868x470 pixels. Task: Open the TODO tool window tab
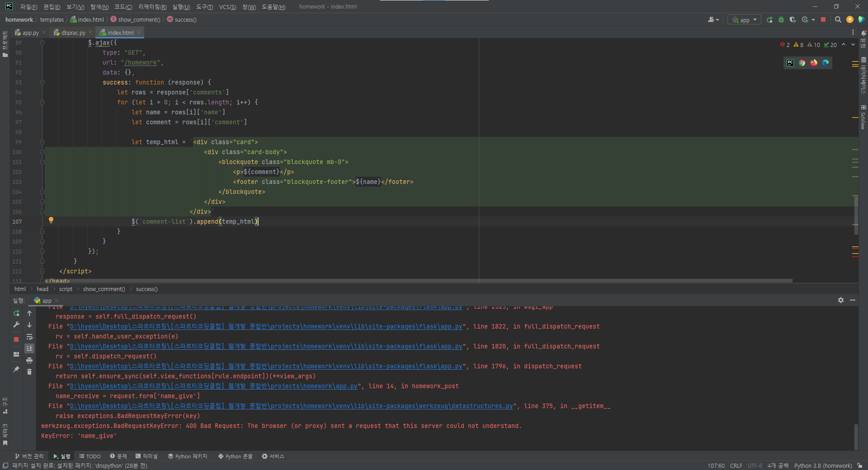click(x=90, y=456)
